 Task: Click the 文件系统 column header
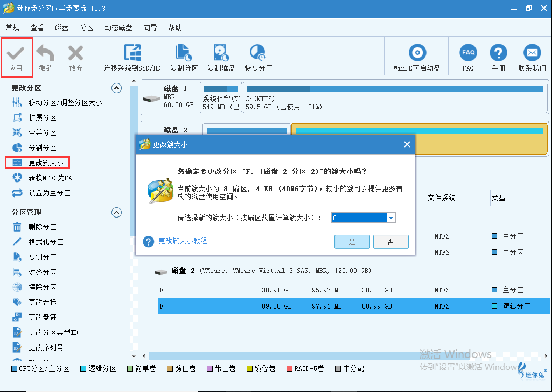442,198
